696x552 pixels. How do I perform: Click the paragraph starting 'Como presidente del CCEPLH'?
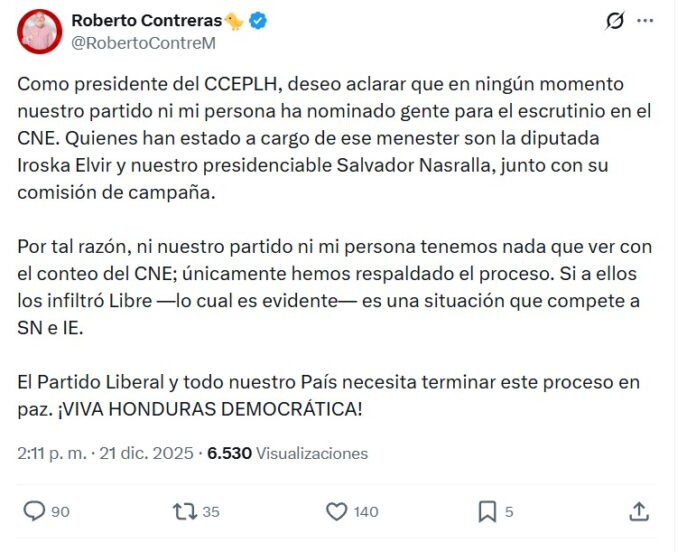pos(330,138)
